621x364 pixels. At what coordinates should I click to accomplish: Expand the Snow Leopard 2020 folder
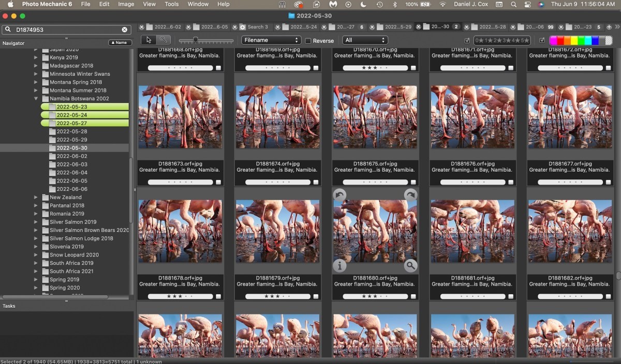pos(36,255)
